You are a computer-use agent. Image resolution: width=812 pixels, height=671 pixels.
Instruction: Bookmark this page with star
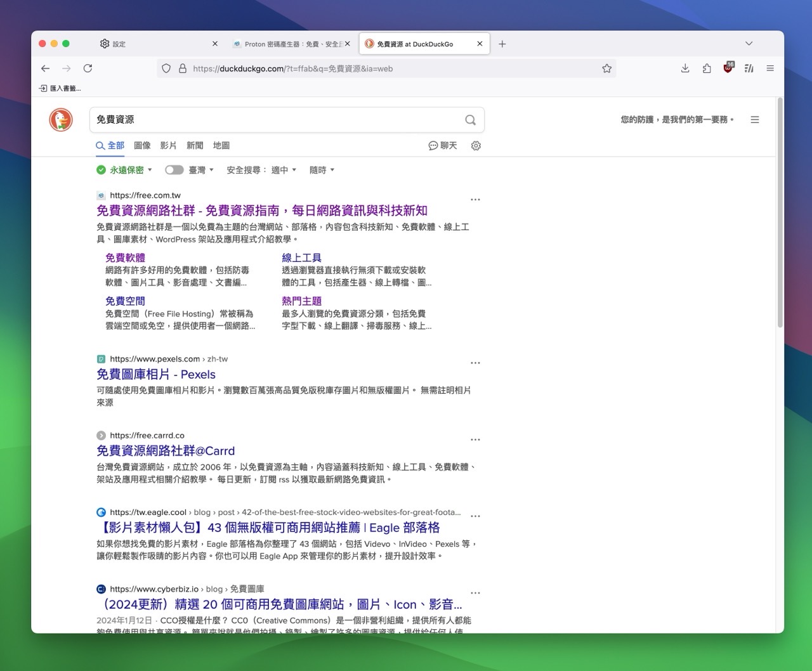click(607, 68)
